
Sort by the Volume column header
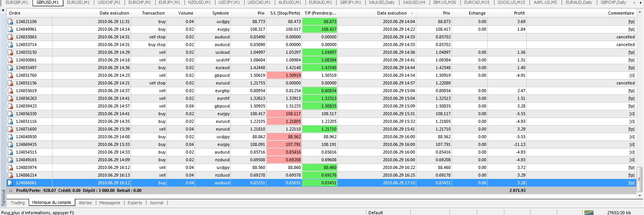(x=181, y=13)
